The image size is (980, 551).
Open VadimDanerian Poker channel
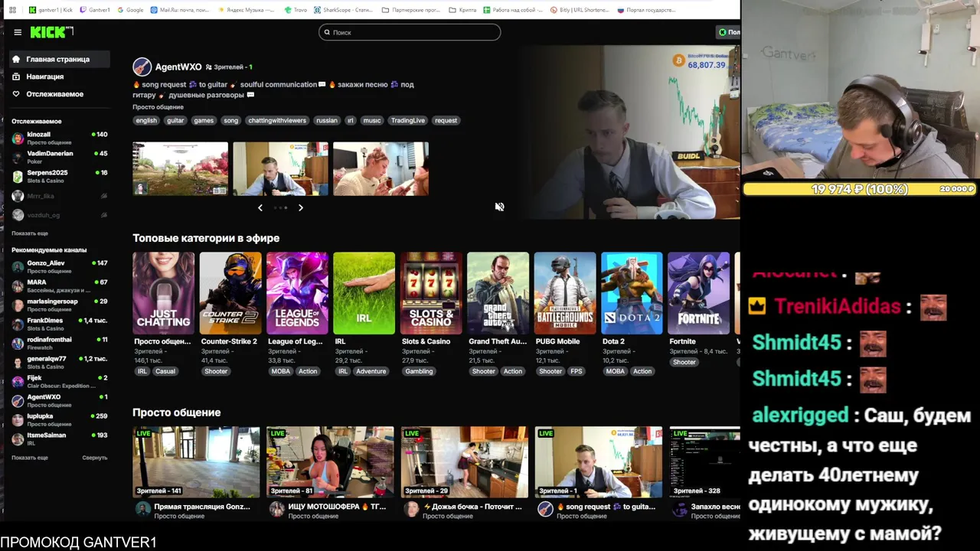click(59, 157)
